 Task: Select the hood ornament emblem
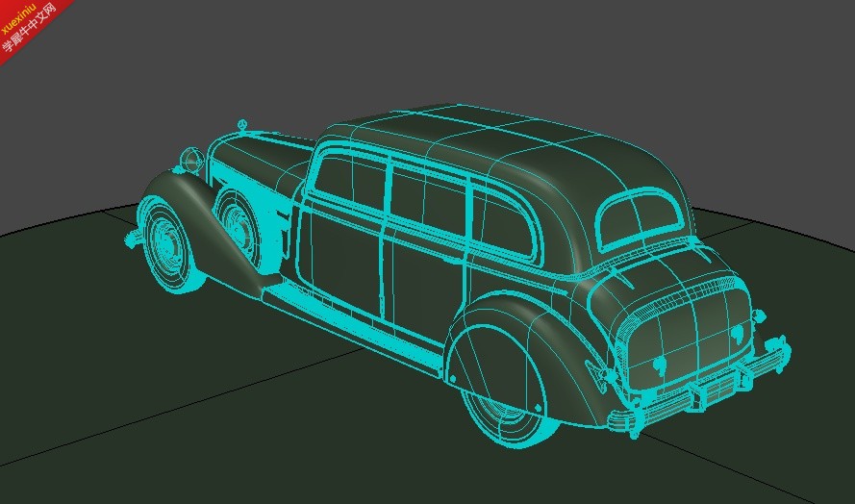pos(242,125)
